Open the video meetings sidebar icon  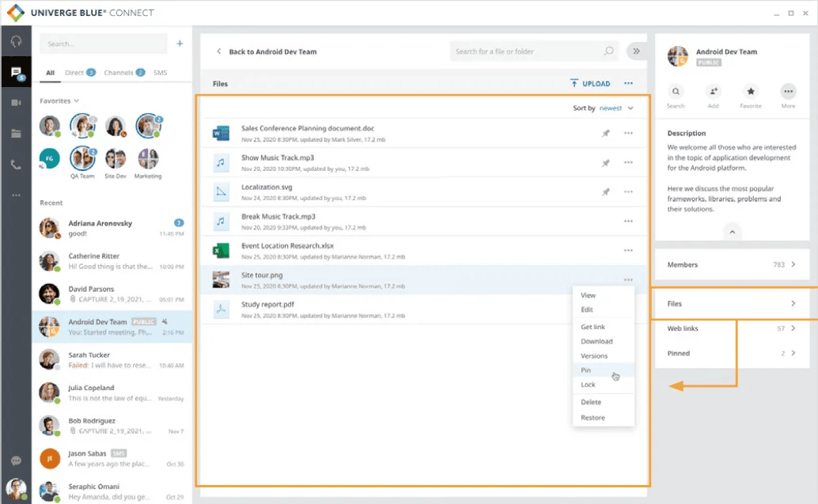[x=16, y=103]
